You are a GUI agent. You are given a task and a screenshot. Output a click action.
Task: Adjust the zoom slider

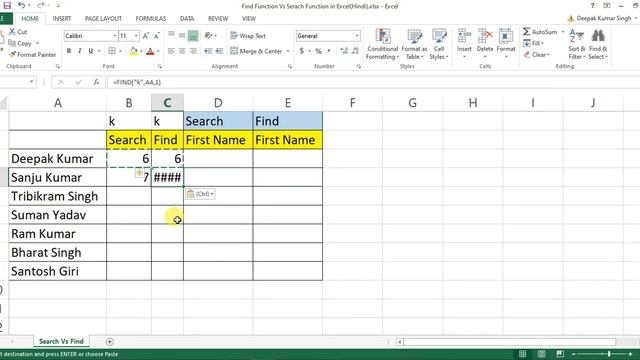tap(609, 354)
